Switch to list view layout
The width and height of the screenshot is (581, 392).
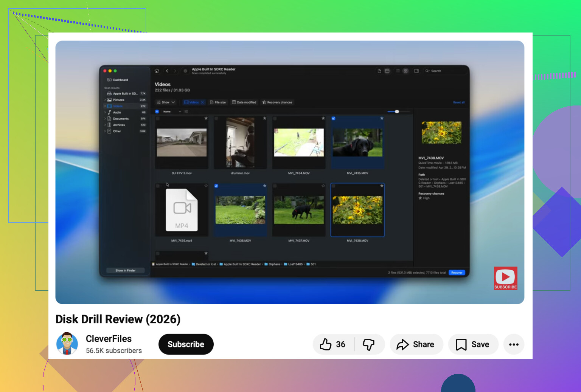pos(398,71)
